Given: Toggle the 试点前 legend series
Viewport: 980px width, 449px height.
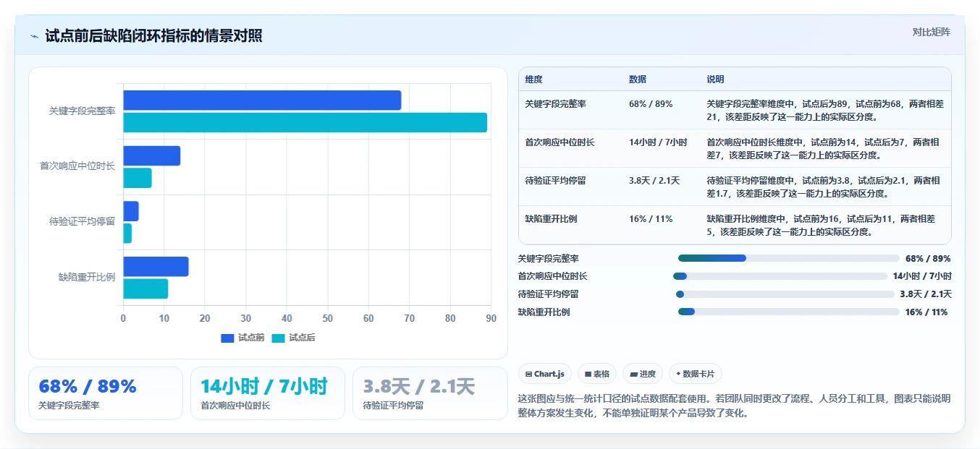Looking at the screenshot, I should (x=242, y=338).
